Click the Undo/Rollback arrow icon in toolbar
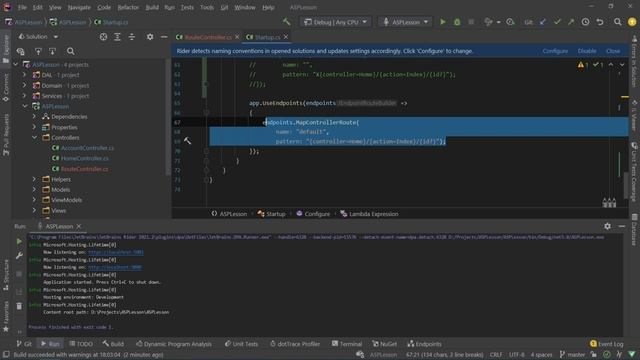Viewport: 640px width, 360px height. (600, 22)
